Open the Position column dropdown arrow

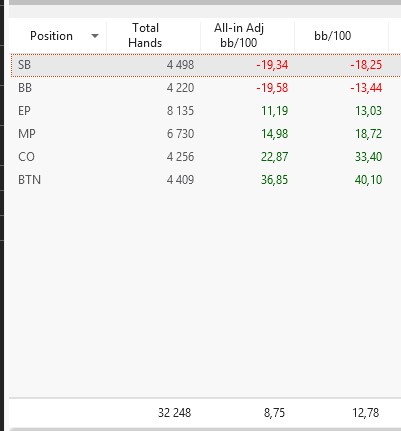coord(95,36)
